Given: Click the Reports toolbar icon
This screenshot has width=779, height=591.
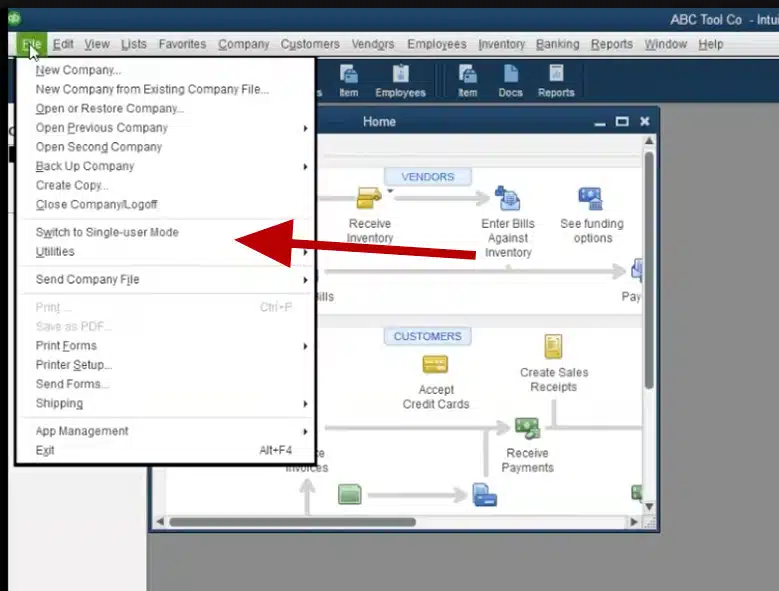Looking at the screenshot, I should coord(556,81).
